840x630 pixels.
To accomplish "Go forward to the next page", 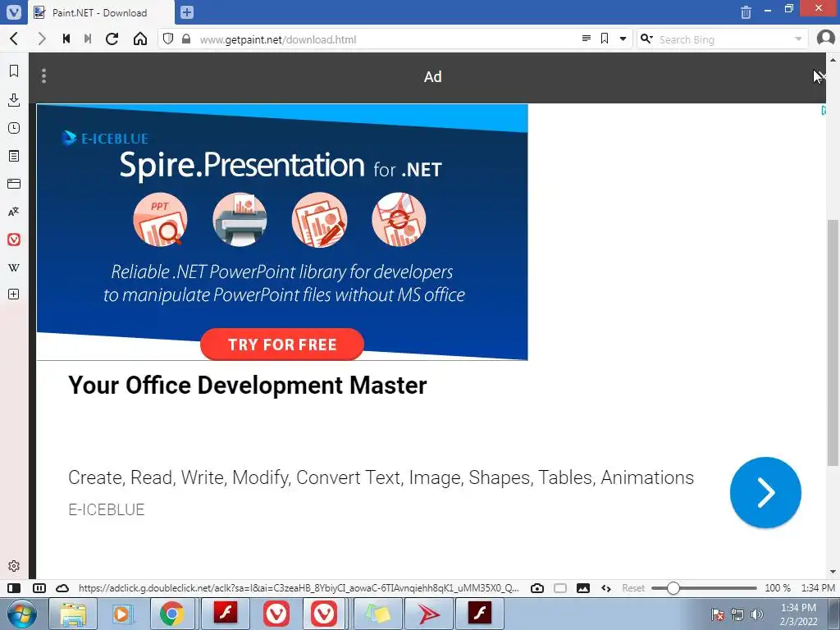I will 41,39.
